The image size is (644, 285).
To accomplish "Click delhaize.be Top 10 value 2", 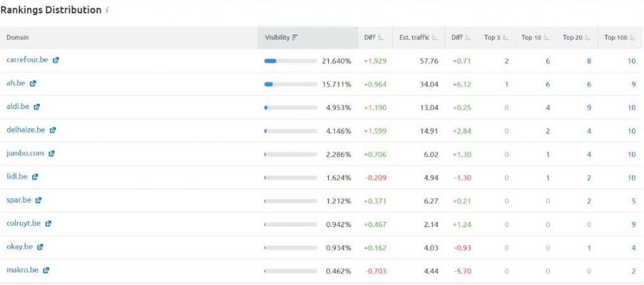I will tap(548, 131).
